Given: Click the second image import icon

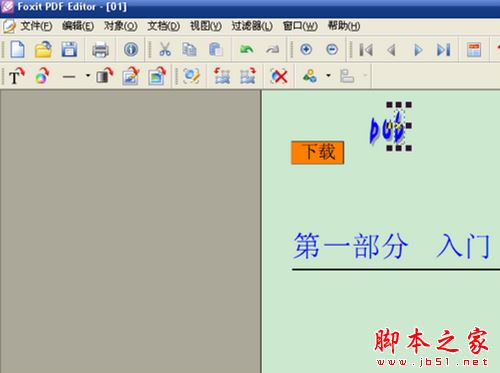Looking at the screenshot, I should pyautogui.click(x=157, y=76).
